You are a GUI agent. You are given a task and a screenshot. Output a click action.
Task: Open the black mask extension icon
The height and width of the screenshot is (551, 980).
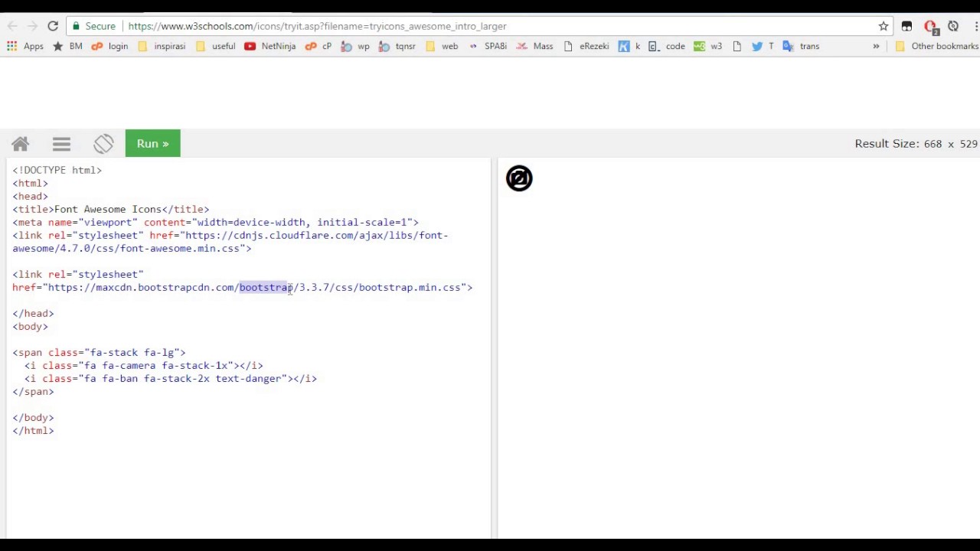click(906, 26)
